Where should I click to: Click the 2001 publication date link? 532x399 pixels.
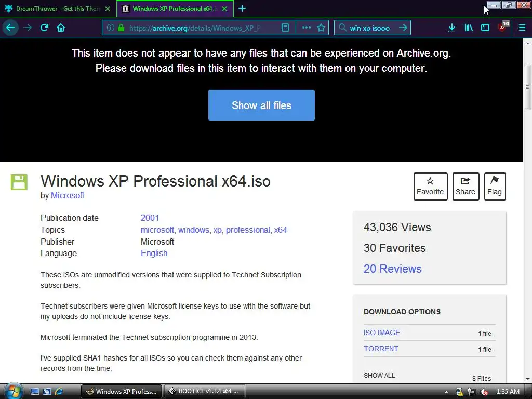150,218
